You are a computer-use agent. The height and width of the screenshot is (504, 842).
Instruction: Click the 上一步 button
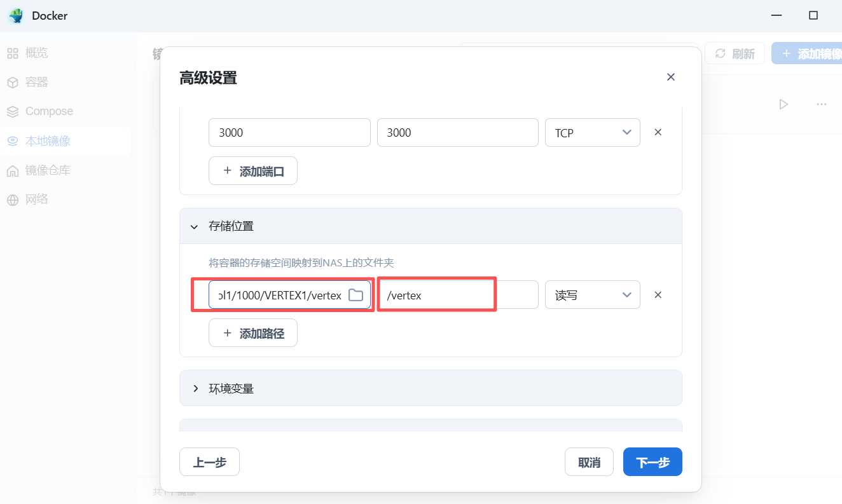click(x=209, y=462)
